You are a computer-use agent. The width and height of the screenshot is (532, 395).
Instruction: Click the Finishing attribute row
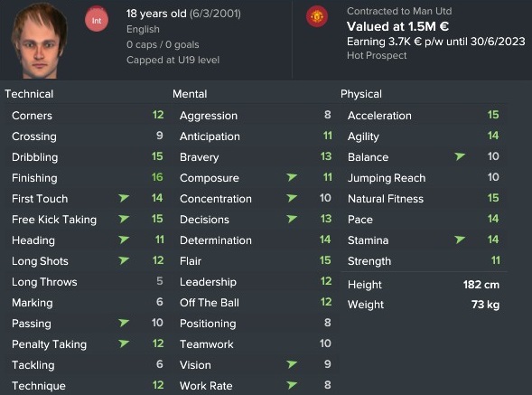[88, 178]
